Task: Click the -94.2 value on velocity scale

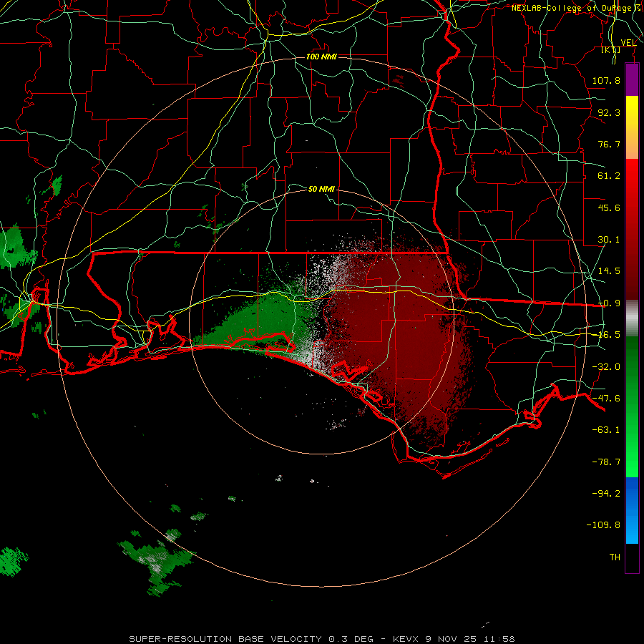Action: [606, 493]
